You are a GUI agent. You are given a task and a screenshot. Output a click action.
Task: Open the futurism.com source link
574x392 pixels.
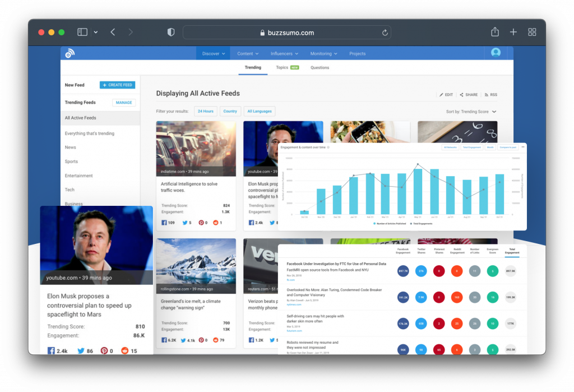click(294, 331)
